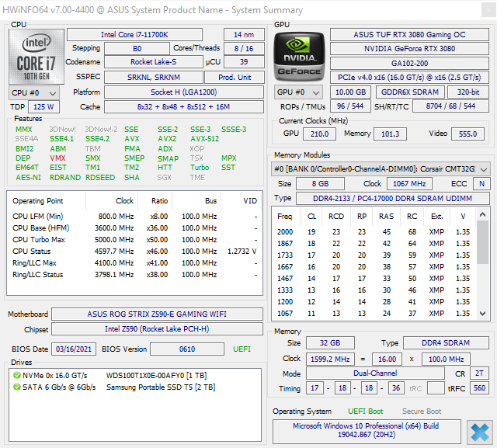497x448 pixels.
Task: Click the 125 W TDP field
Action: click(43, 107)
